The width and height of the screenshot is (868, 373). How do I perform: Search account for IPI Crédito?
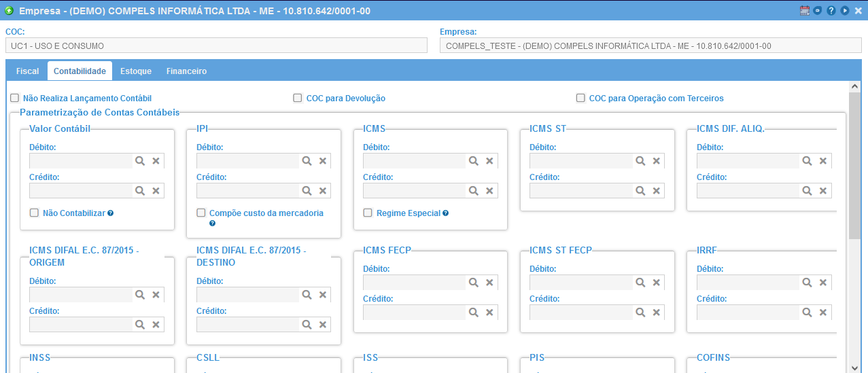pos(307,191)
